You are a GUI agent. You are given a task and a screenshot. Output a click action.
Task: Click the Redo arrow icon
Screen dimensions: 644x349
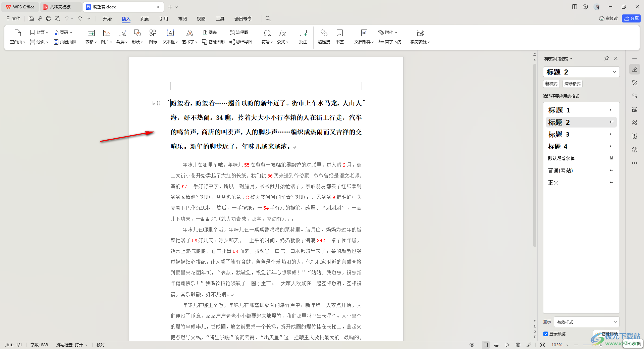80,18
